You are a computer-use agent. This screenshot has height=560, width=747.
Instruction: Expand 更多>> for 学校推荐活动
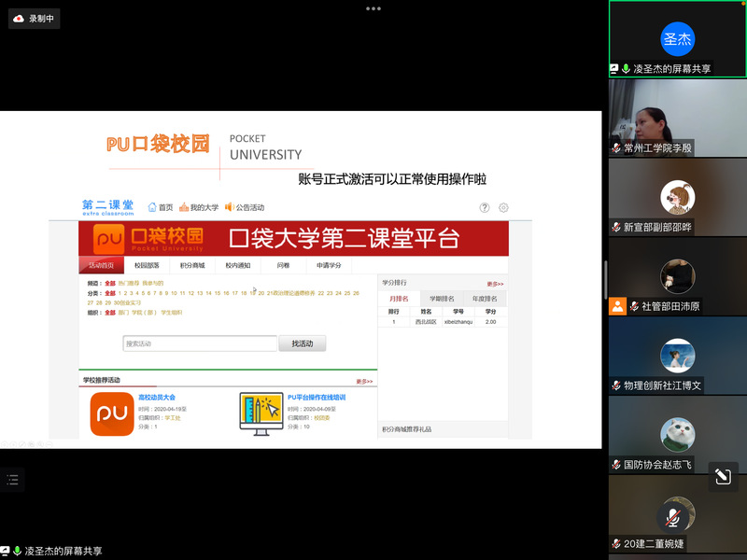364,381
